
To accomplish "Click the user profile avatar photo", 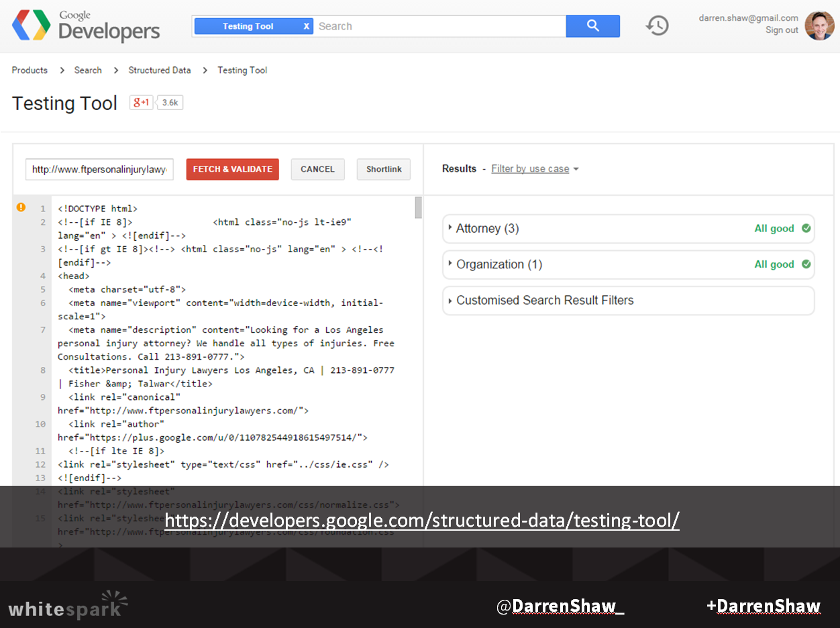I will click(819, 25).
